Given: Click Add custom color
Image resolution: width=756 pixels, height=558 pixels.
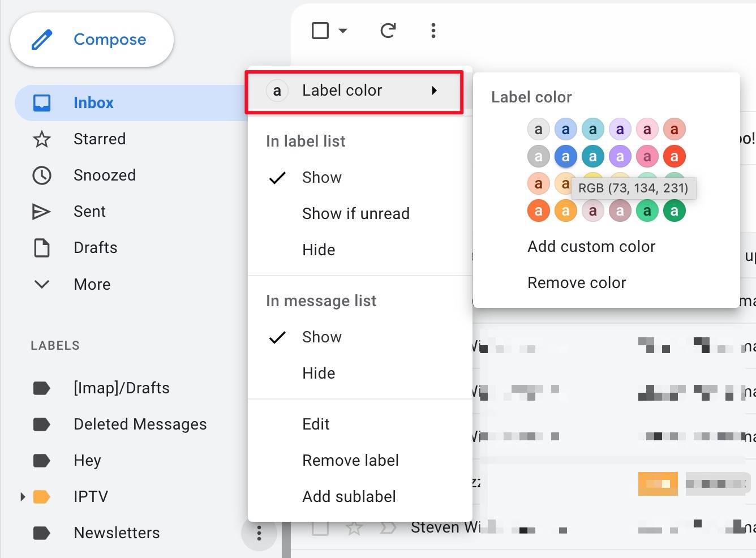Looking at the screenshot, I should [591, 246].
